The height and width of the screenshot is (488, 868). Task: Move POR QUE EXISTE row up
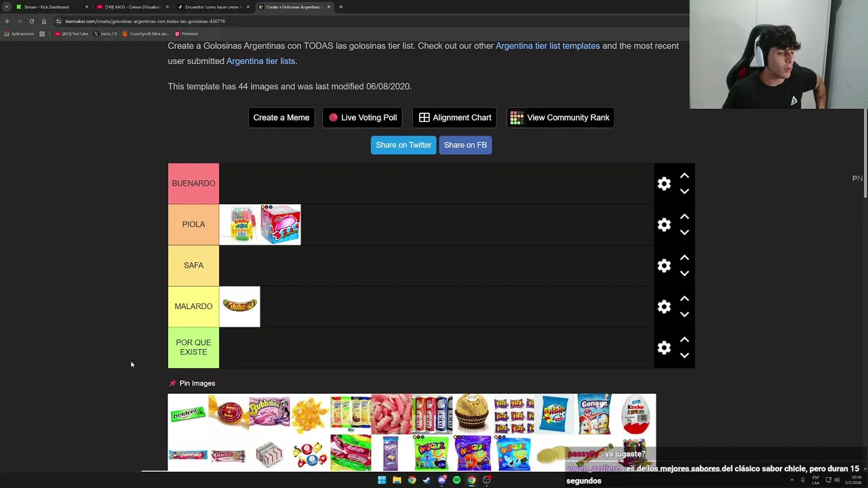(684, 340)
